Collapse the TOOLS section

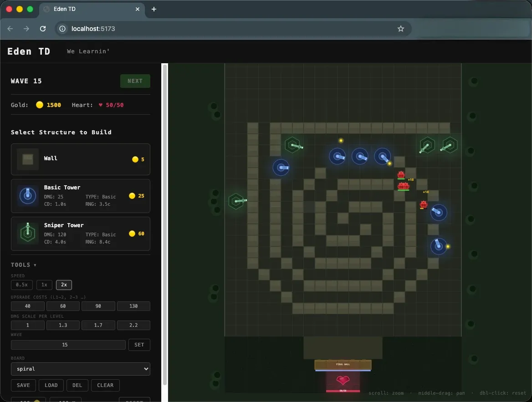(x=23, y=265)
